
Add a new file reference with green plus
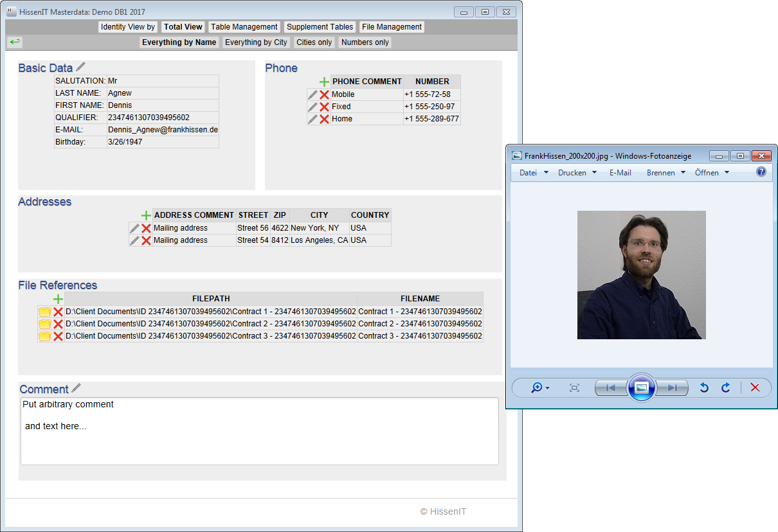point(58,299)
